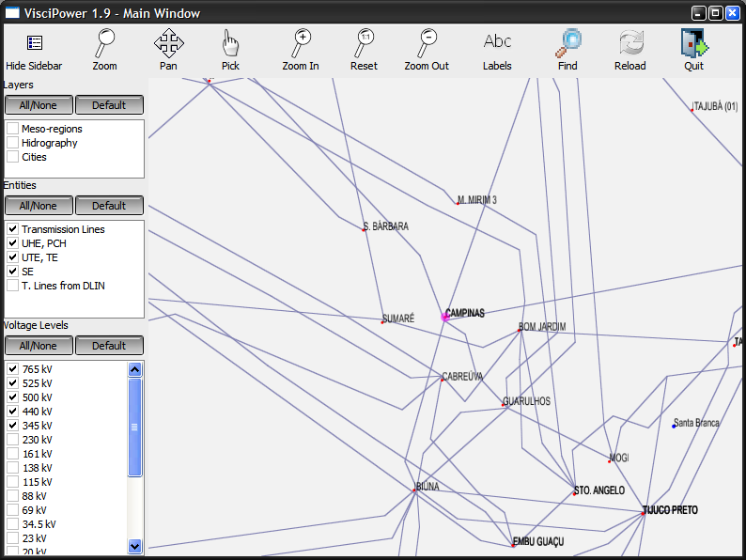The height and width of the screenshot is (560, 746).
Task: Click the MOGI substation node
Action: pos(610,461)
